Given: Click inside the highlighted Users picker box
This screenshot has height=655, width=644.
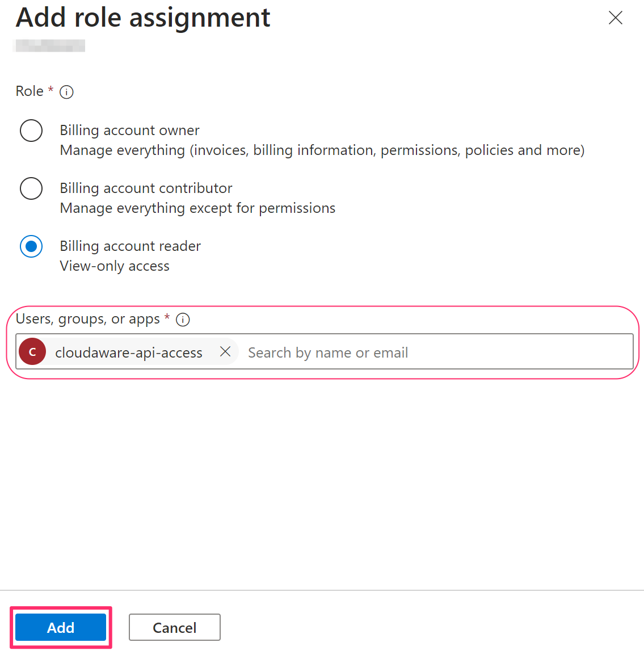Looking at the screenshot, I should pos(397,351).
